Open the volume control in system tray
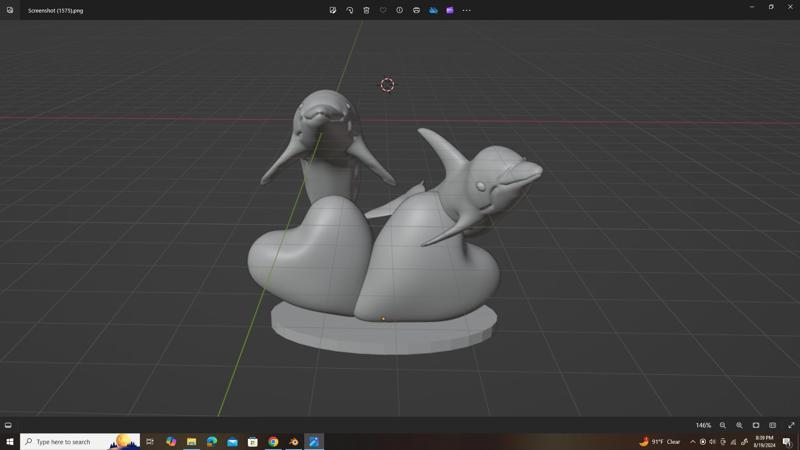 (713, 442)
